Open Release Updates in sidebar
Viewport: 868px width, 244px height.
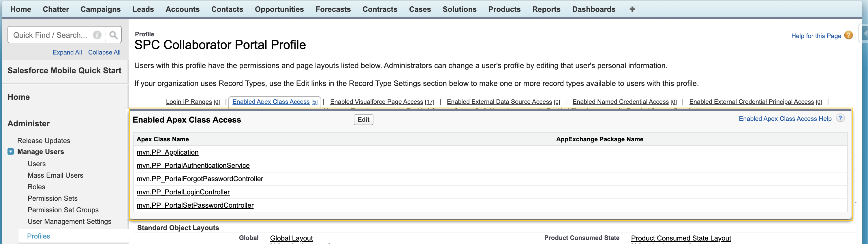[x=44, y=140]
